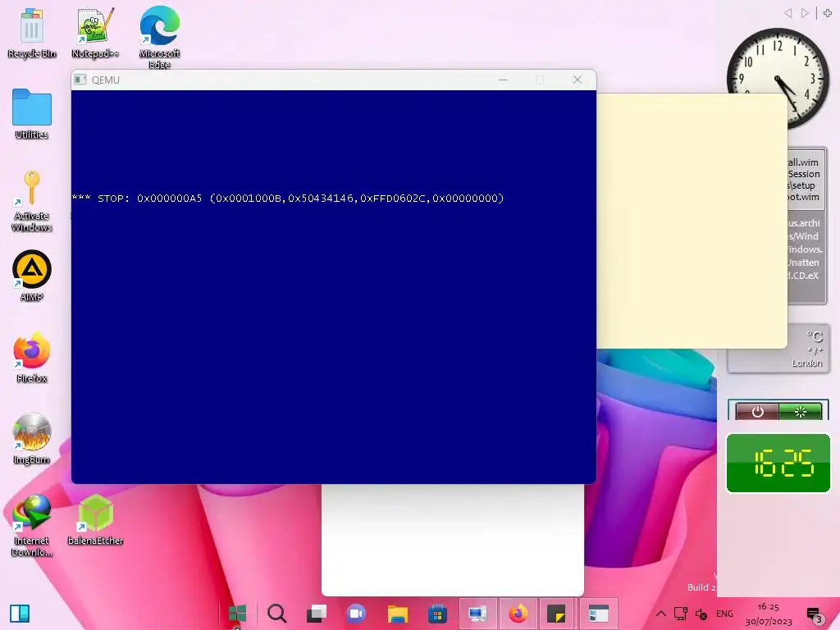Select the AIMP desktop shortcut
Image resolution: width=840 pixels, height=630 pixels.
(32, 276)
